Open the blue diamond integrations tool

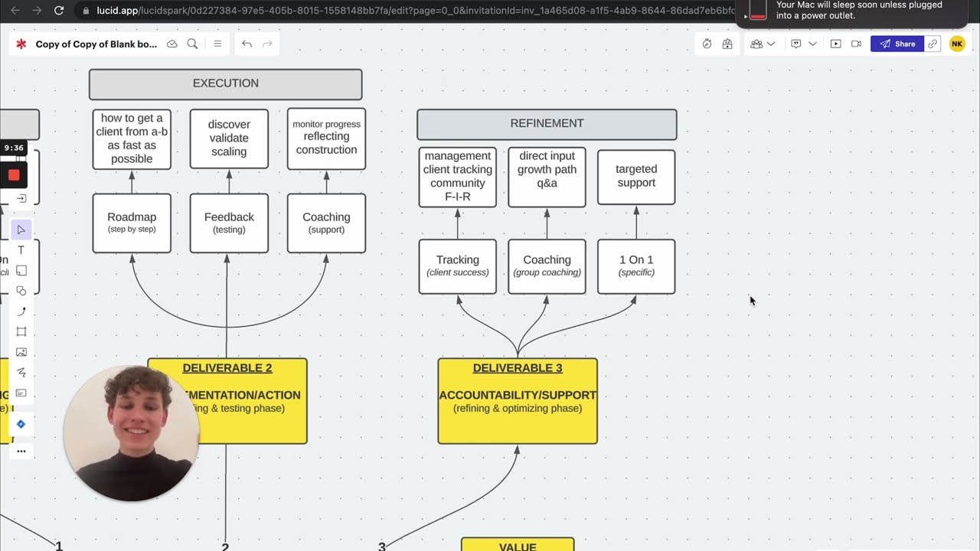[21, 424]
